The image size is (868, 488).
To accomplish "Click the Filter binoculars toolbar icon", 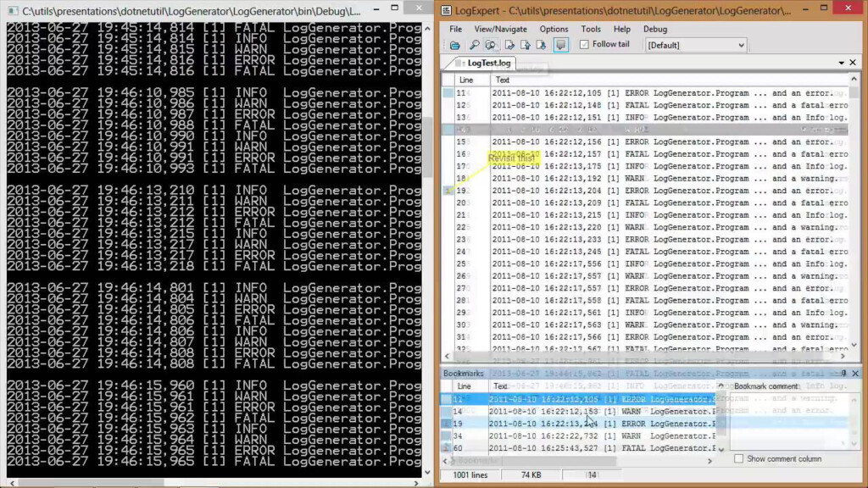I will (491, 46).
